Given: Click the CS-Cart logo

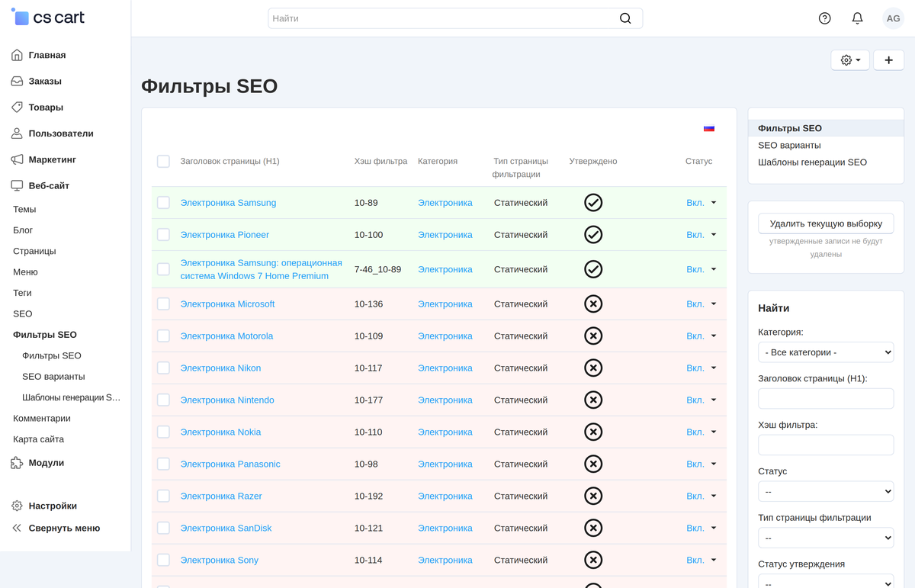Looking at the screenshot, I should 48,17.
